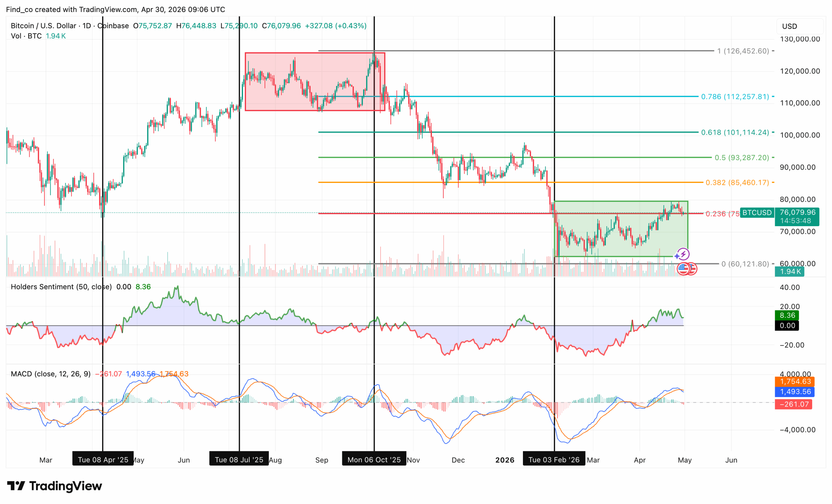The width and height of the screenshot is (832, 504).
Task: Click the orange 1,754.63 tag on the scale
Action: pos(795,381)
